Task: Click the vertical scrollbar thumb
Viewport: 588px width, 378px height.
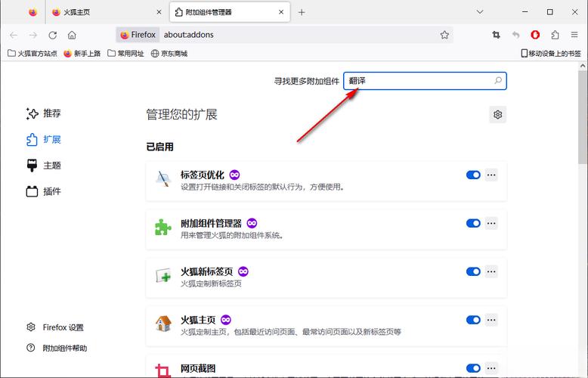Action: coord(583,117)
